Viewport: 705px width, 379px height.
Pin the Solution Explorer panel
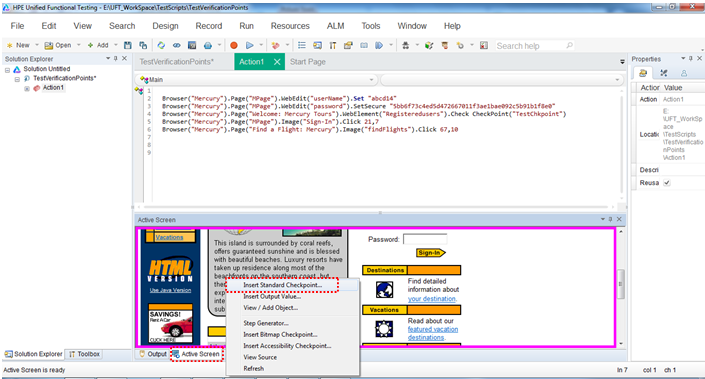click(116, 58)
